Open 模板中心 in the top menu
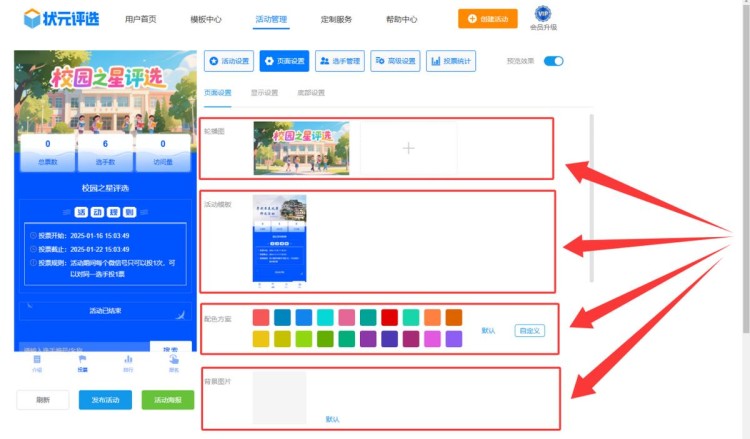750x439 pixels. pos(206,19)
